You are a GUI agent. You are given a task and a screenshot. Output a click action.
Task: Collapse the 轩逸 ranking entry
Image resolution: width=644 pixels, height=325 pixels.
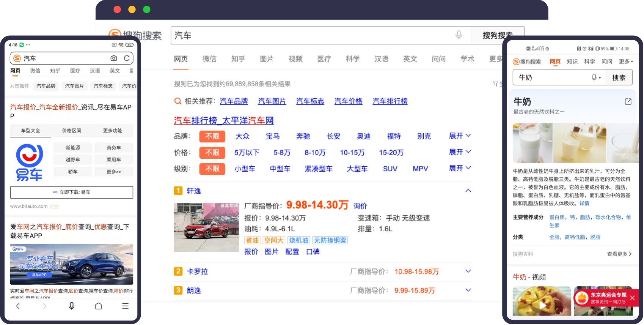[x=468, y=191]
